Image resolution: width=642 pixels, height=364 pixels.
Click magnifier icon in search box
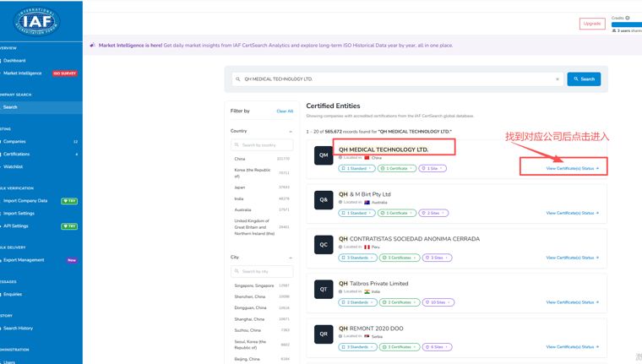238,79
